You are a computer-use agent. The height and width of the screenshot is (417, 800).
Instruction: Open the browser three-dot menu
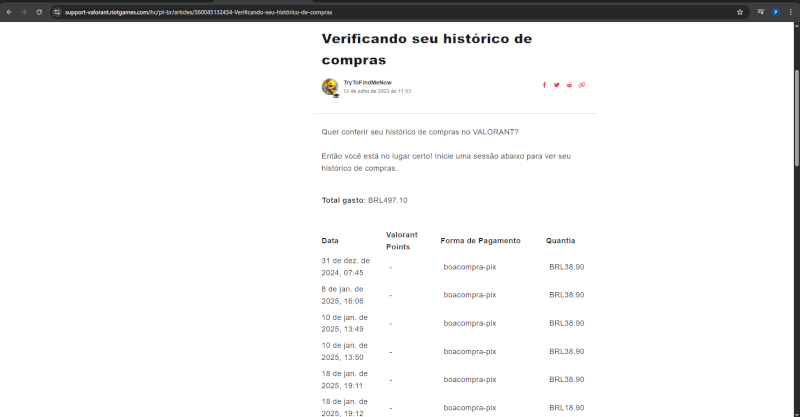(x=790, y=12)
